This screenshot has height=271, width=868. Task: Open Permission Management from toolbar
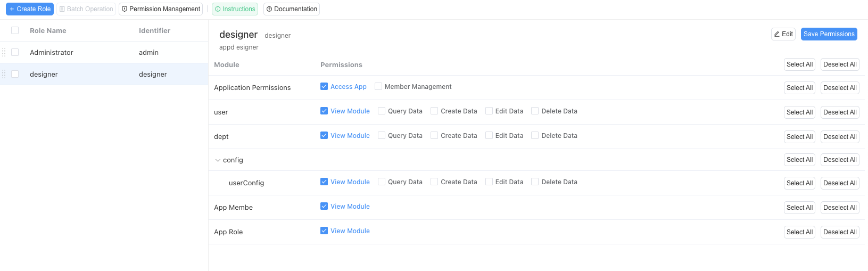[x=161, y=9]
